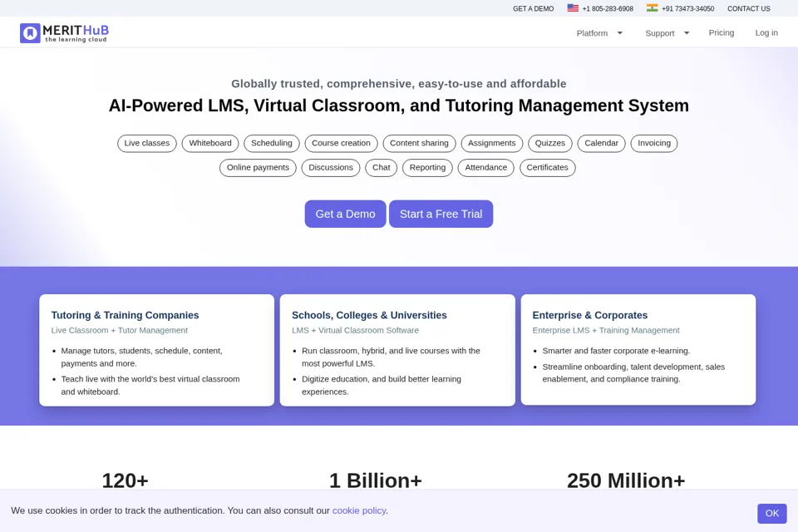Select the Online payments tag
This screenshot has width=798, height=532.
click(258, 168)
